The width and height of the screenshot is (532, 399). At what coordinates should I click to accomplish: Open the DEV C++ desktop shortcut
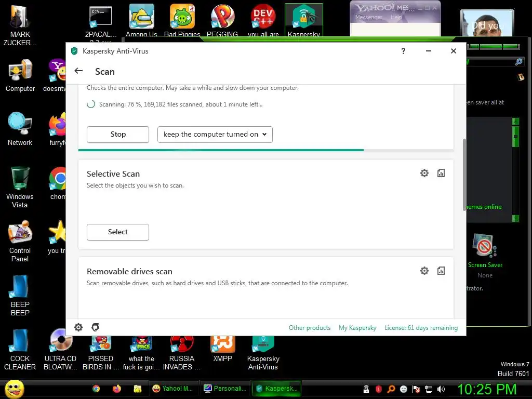(x=263, y=21)
